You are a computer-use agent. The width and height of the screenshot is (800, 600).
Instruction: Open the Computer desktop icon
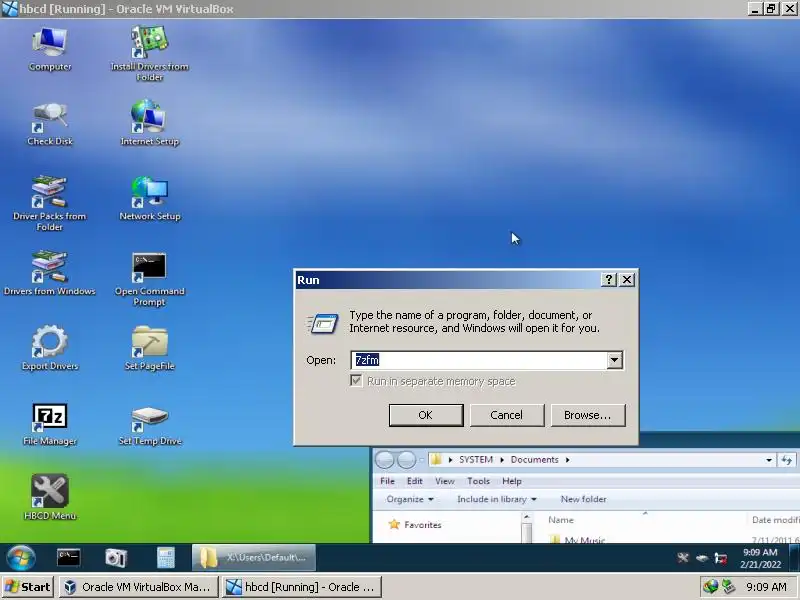tap(49, 49)
